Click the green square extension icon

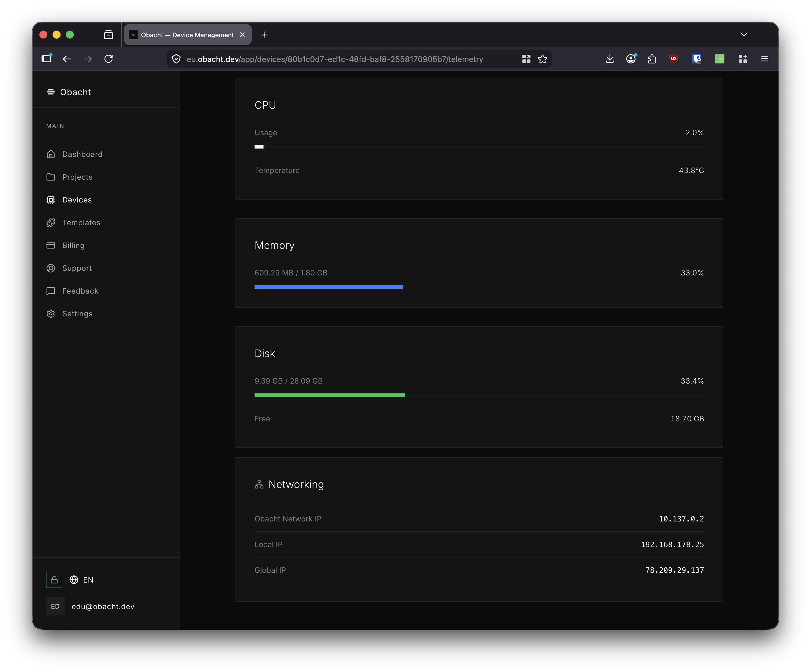[720, 59]
